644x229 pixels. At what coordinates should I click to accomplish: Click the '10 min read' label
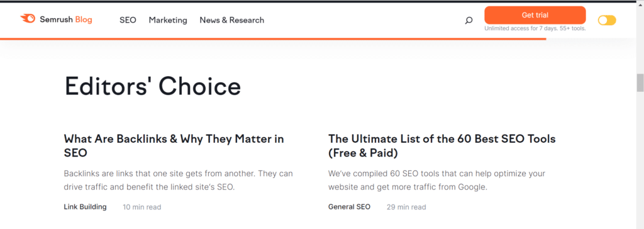142,207
